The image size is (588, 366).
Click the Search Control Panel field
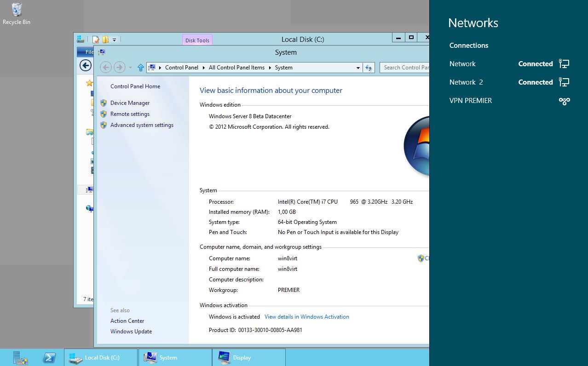point(404,68)
